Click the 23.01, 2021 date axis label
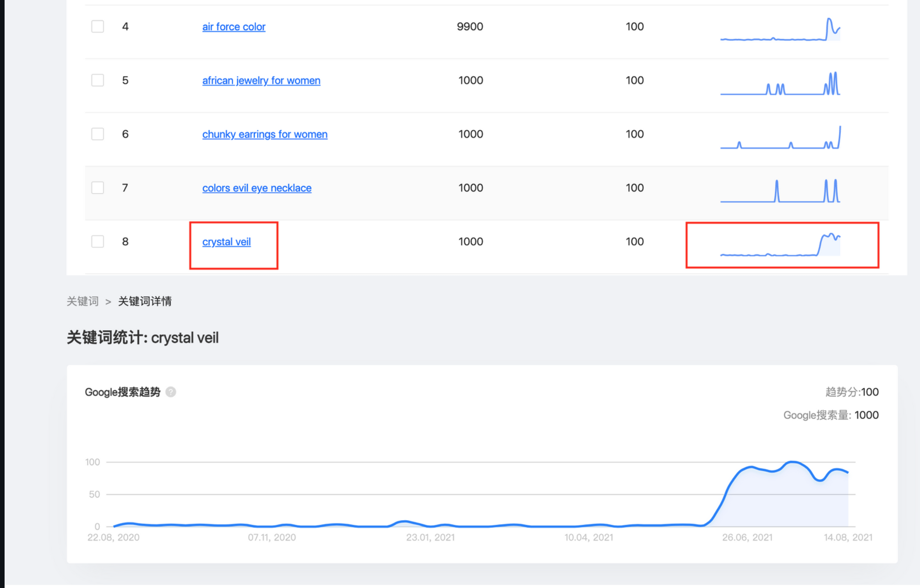 pos(430,537)
